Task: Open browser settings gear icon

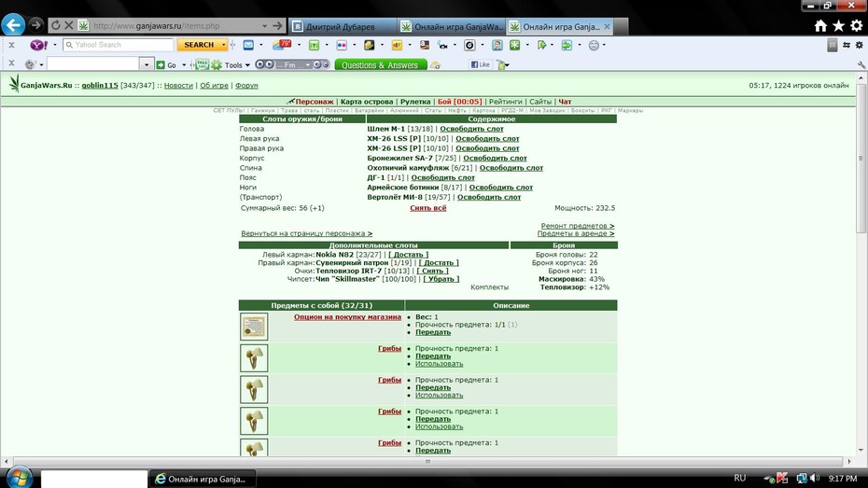Action: 857,25
